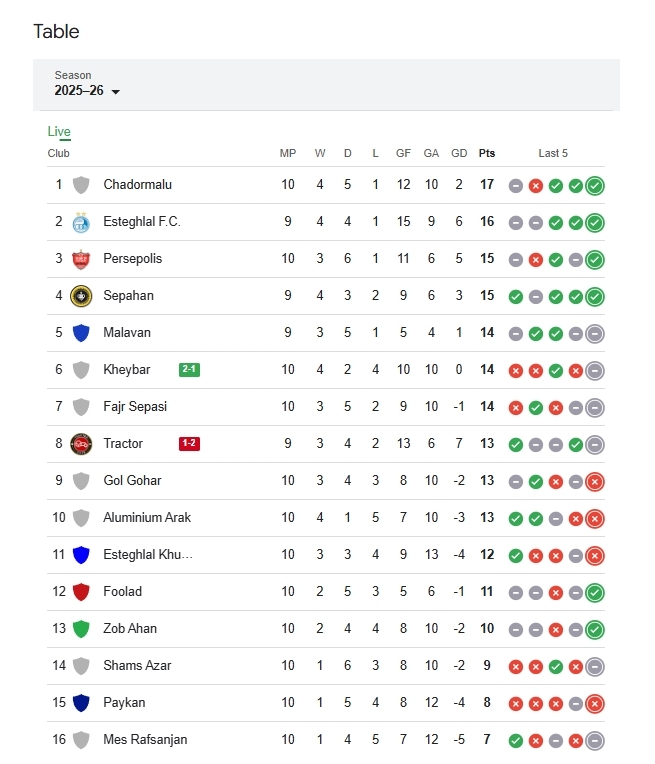Viewport: 655px width, 764px height.
Task: Click the Sepahan club crest
Action: coord(81,296)
